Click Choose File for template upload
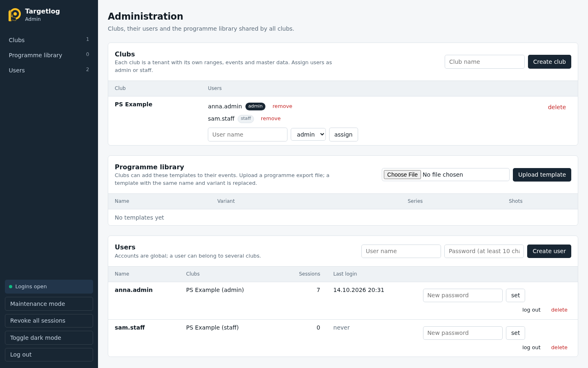The height and width of the screenshot is (368, 588). click(402, 175)
